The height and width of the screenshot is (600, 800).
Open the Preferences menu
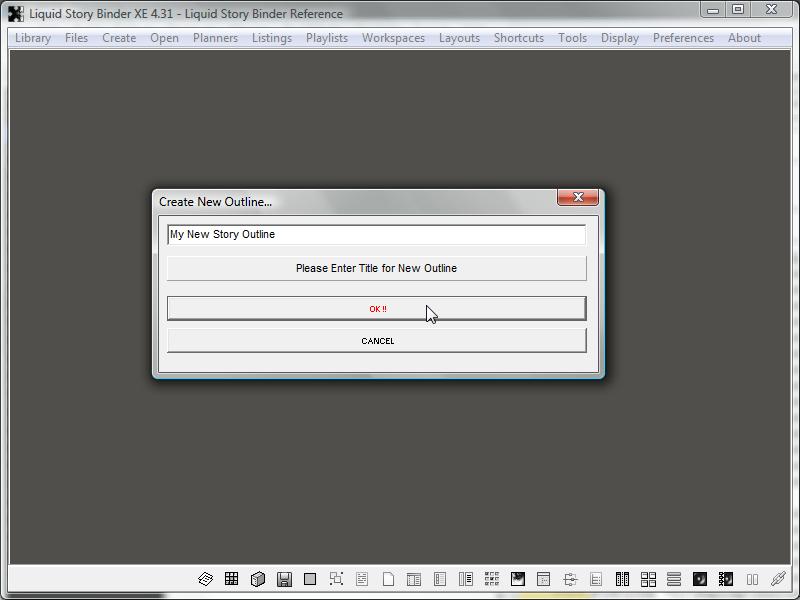coord(683,38)
